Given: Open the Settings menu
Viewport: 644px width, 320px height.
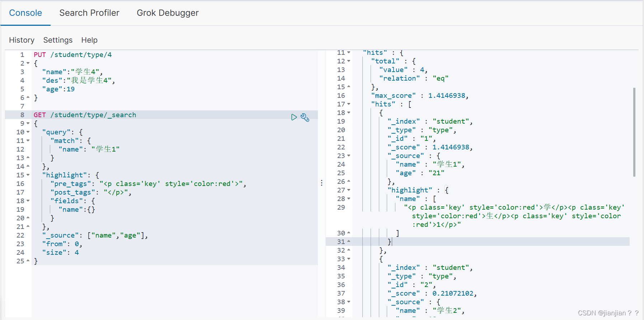Looking at the screenshot, I should click(x=58, y=40).
